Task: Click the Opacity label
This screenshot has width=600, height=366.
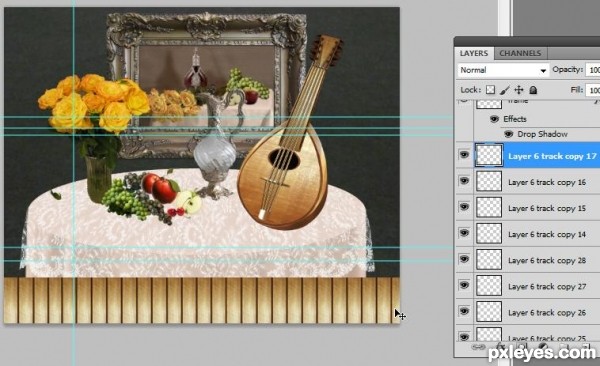Action: click(x=567, y=70)
